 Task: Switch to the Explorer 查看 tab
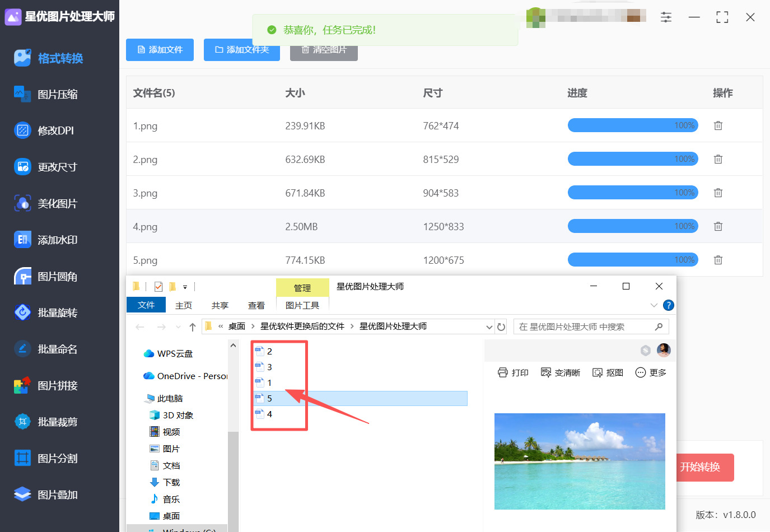click(x=256, y=305)
